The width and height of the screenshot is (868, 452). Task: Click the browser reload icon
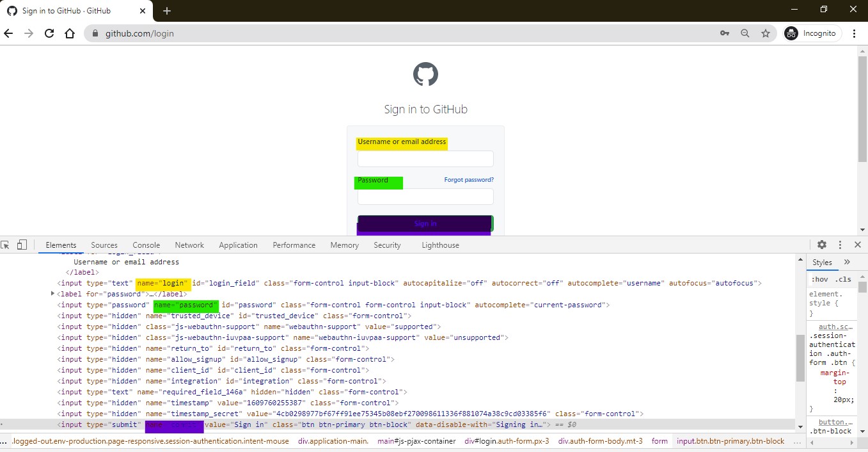(x=49, y=33)
